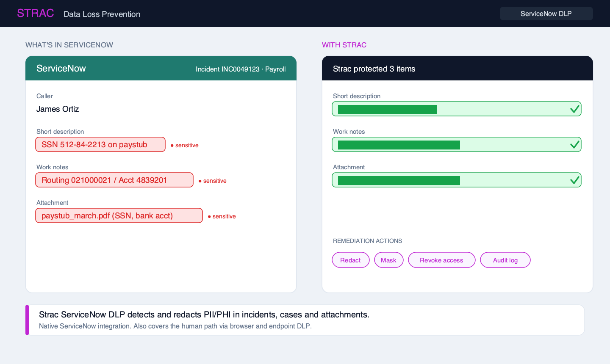
Task: Click the SSN 512-84-2213 on paystub field
Action: [100, 144]
